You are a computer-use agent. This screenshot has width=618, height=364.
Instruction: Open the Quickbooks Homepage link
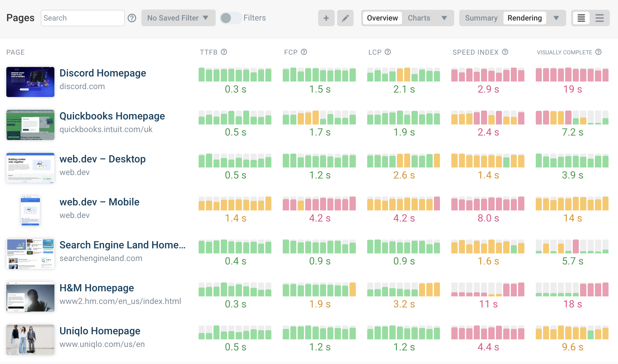tap(112, 116)
